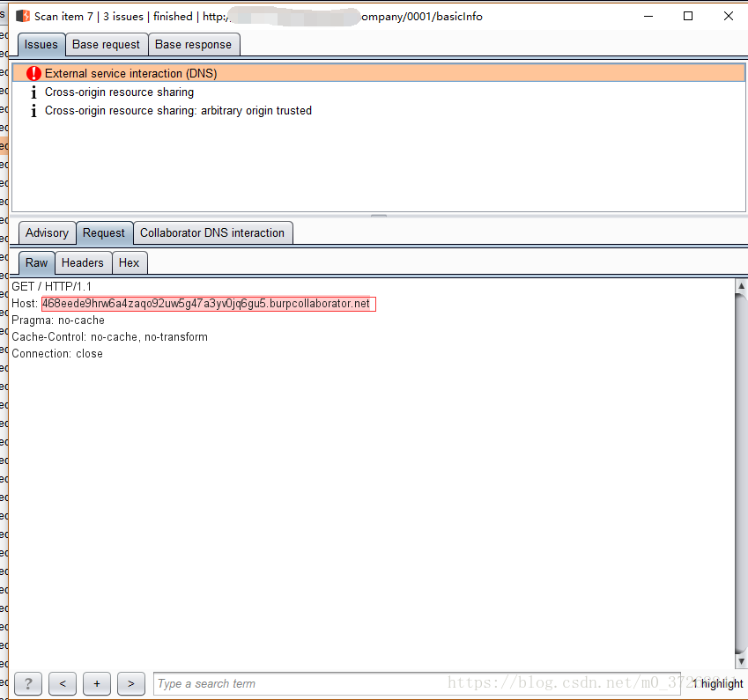Click info icon beside arbitrary origin trusted issue
748x700 pixels.
[33, 111]
